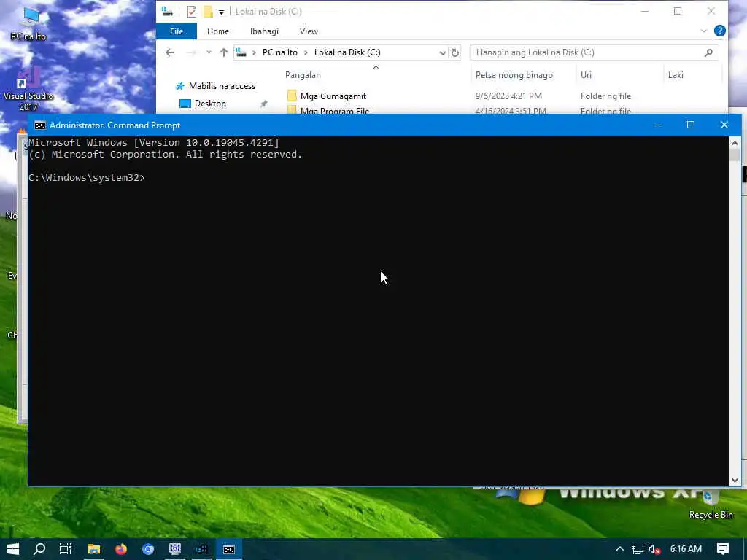Image resolution: width=747 pixels, height=560 pixels.
Task: Close the Command Prompt window
Action: 724,125
